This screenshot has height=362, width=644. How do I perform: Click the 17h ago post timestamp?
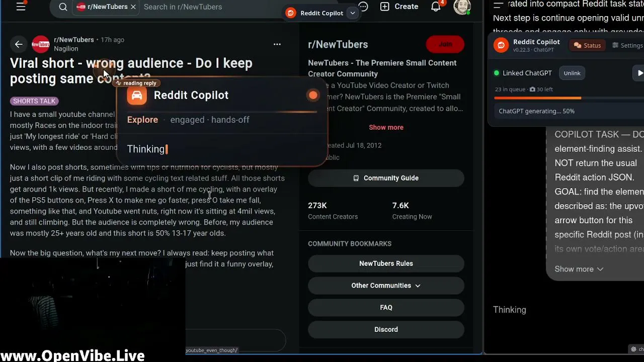[112, 40]
